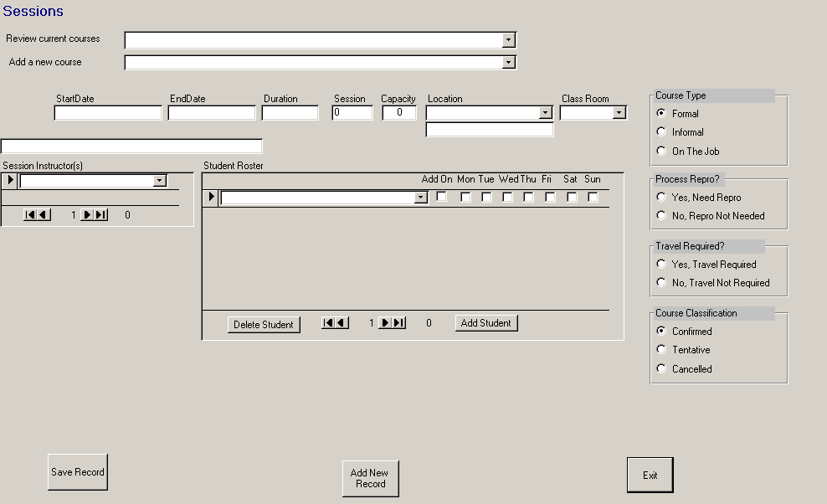
Task: Click the Add New Record button
Action: point(370,479)
